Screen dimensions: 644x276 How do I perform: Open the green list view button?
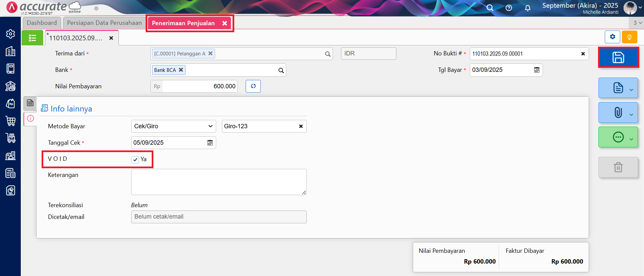click(x=32, y=38)
